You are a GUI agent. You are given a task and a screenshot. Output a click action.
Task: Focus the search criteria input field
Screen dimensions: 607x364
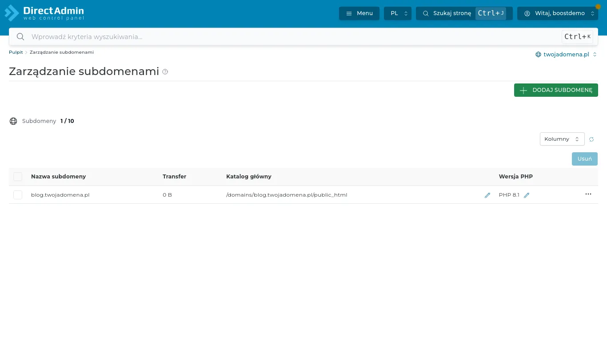(x=293, y=36)
